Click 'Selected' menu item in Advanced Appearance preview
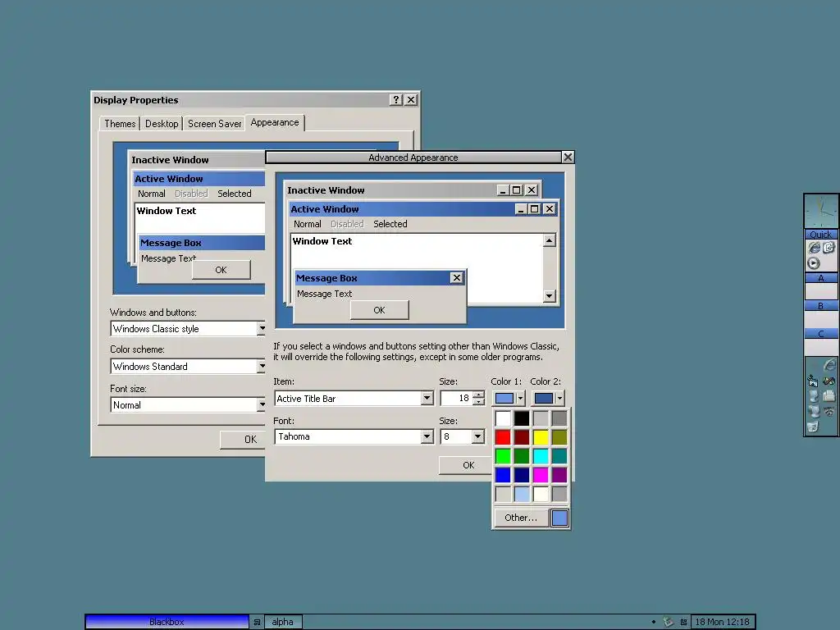Screen dimensions: 840x630 click(390, 224)
